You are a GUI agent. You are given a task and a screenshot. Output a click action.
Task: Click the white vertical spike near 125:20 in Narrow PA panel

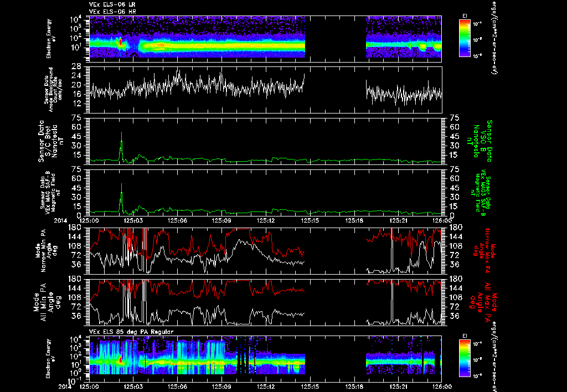click(391, 250)
